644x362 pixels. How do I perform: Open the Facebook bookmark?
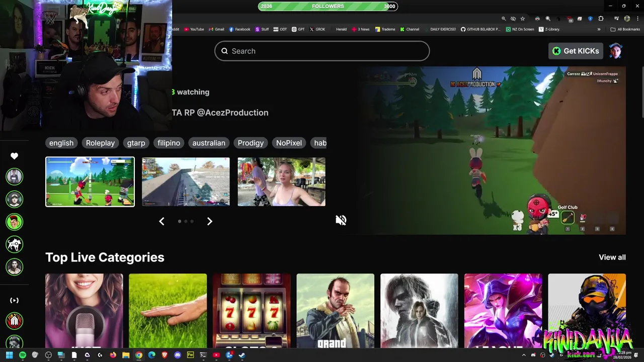239,29
